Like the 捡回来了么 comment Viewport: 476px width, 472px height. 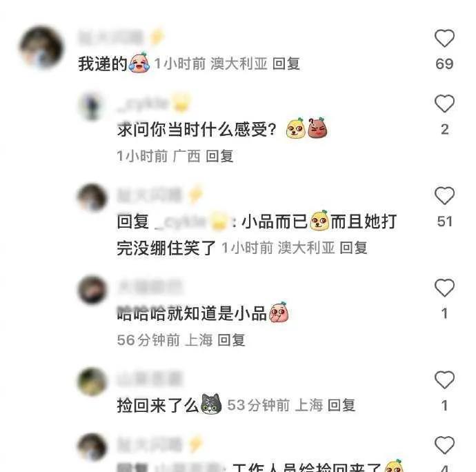444,380
